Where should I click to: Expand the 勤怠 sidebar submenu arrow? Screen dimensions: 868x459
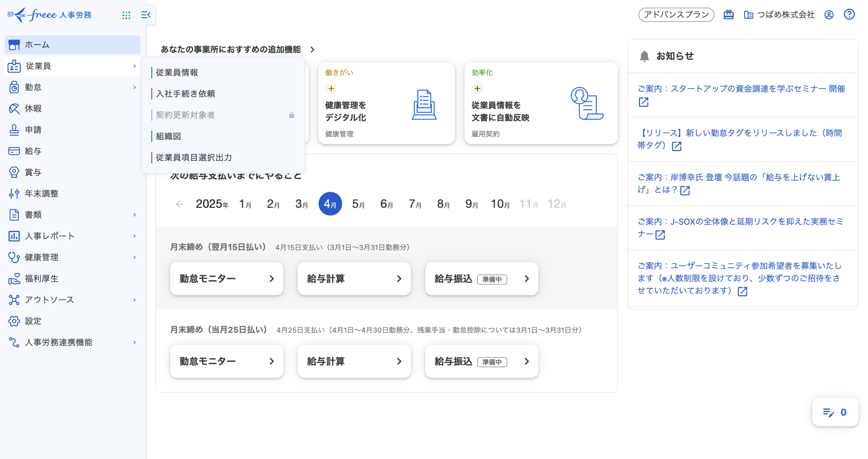coord(135,87)
